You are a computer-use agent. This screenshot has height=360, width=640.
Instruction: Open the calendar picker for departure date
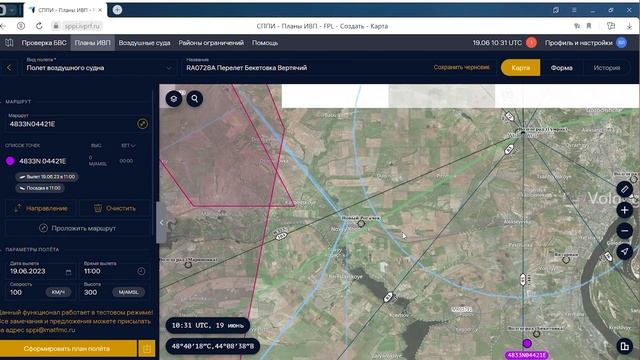pos(68,272)
